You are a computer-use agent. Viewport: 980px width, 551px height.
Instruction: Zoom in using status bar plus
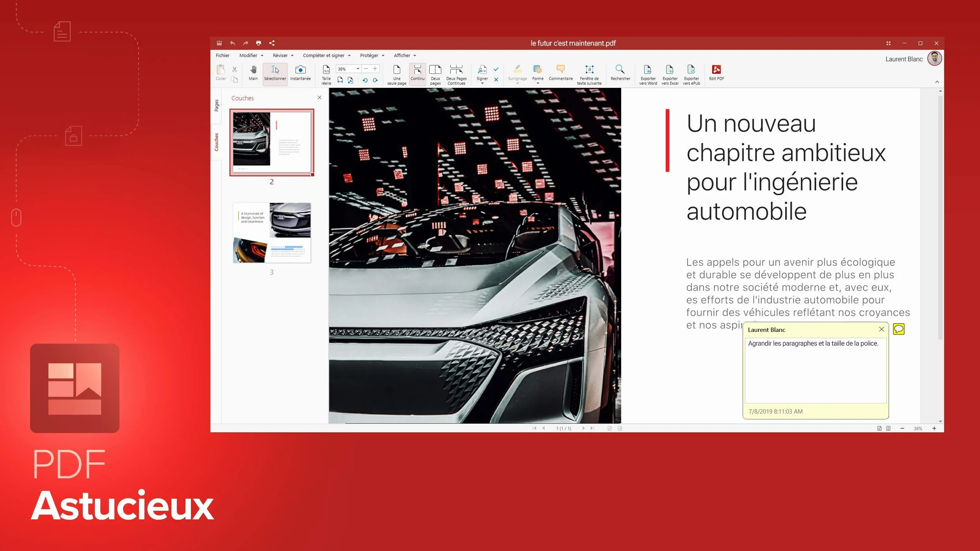[x=934, y=428]
